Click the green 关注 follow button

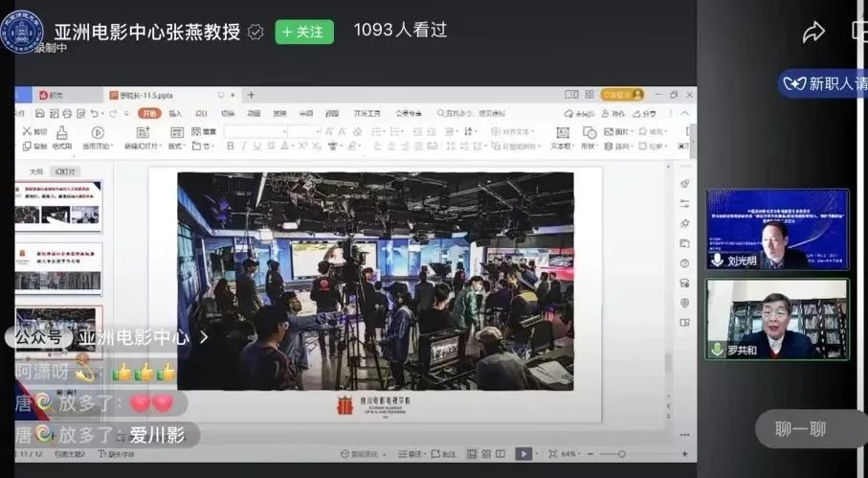coord(304,32)
